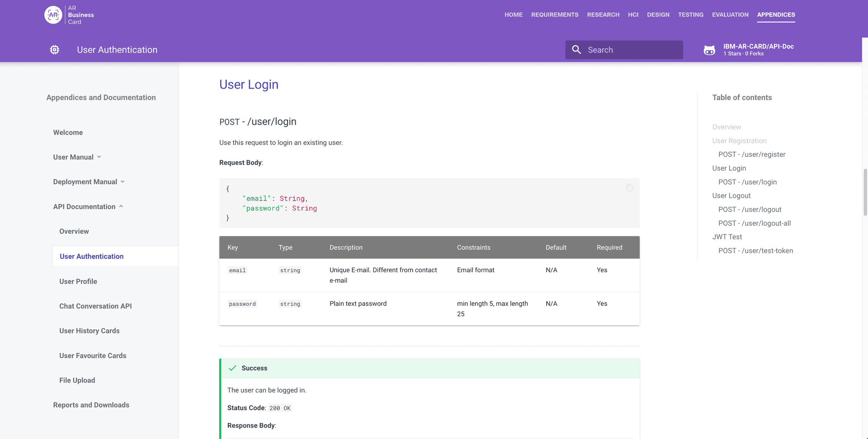This screenshot has width=868, height=439.
Task: Click the Description column header
Action: click(x=346, y=248)
